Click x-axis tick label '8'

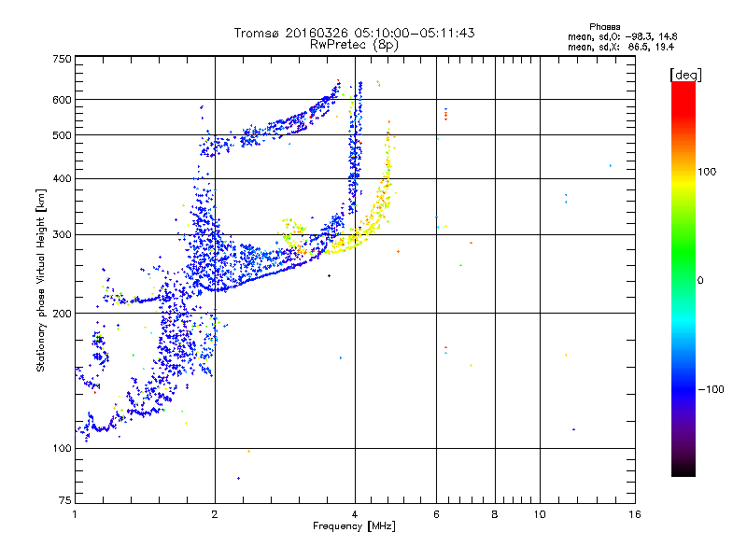click(495, 514)
